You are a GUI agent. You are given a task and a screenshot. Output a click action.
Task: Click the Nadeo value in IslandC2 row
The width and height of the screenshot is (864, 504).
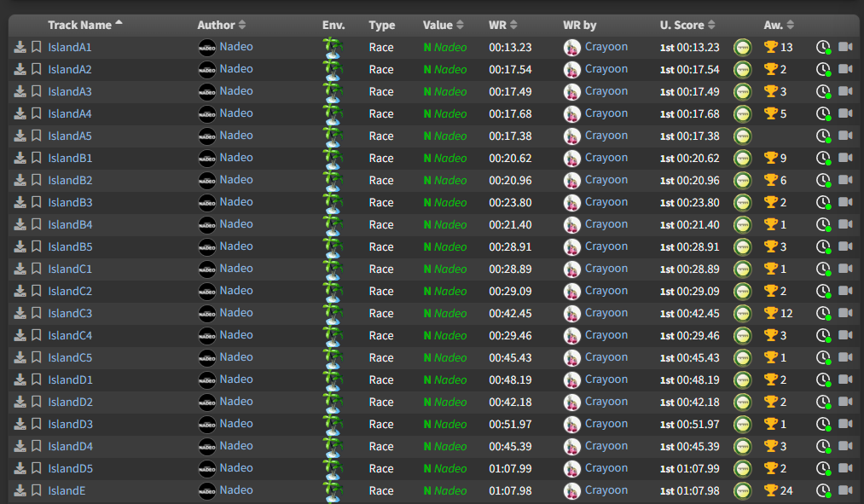point(444,291)
